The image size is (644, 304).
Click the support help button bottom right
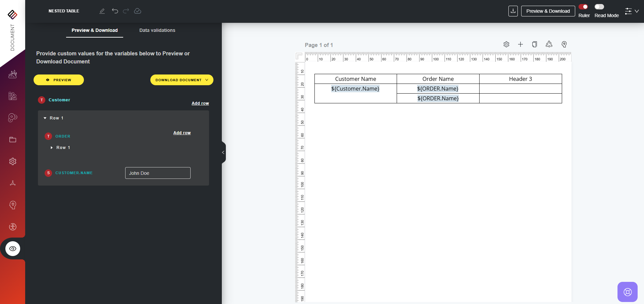(627, 292)
